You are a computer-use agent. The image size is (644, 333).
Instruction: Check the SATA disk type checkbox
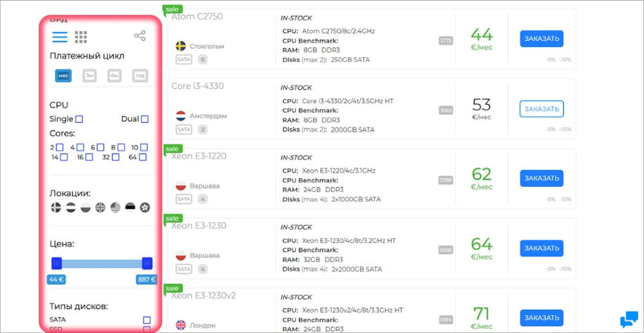(147, 320)
